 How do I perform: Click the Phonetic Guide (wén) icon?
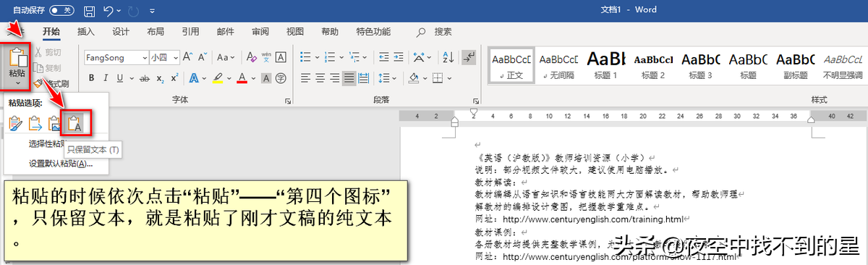[266, 57]
